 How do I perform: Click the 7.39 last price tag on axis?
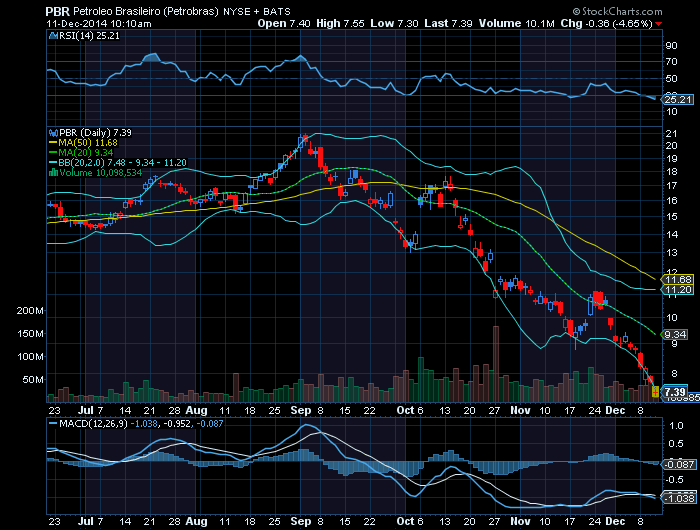pos(675,392)
